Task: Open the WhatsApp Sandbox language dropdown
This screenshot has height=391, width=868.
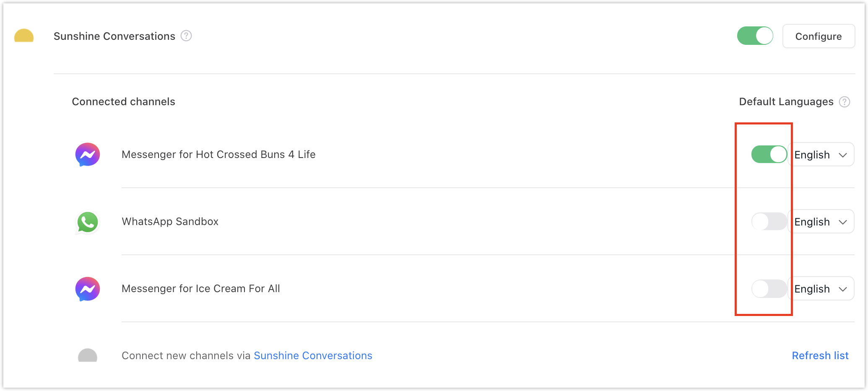Action: coord(821,222)
